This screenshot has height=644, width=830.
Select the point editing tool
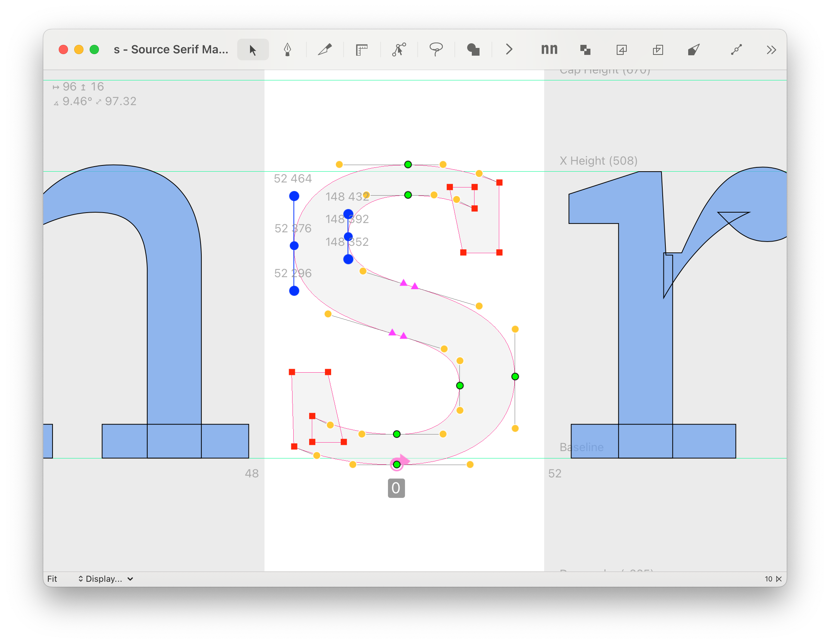point(399,50)
